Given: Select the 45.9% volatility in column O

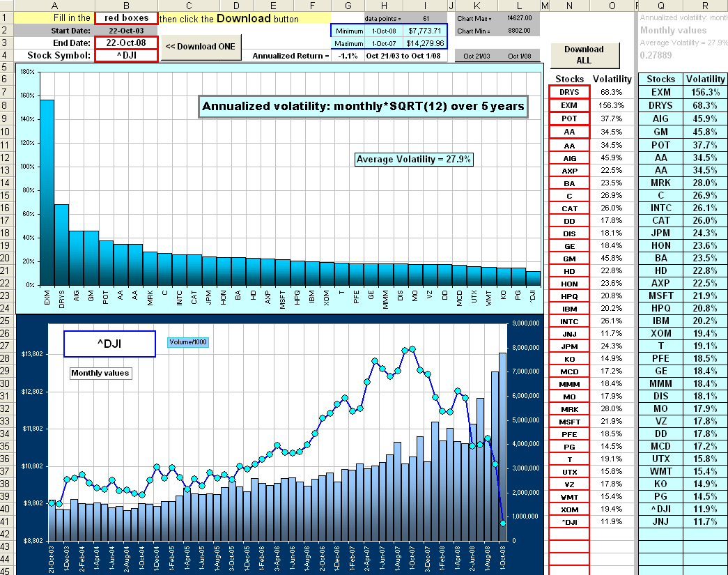Looking at the screenshot, I should 612,158.
